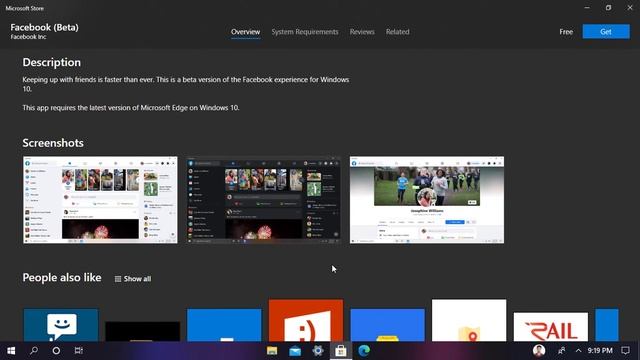Launch File Explorer from the taskbar
The image size is (640, 360).
(272, 351)
